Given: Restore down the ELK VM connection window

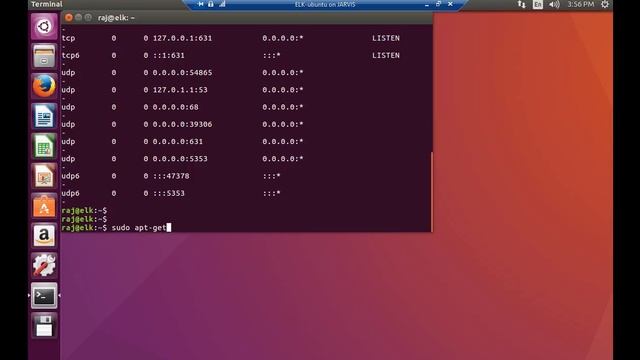Looking at the screenshot, I should [438, 4].
